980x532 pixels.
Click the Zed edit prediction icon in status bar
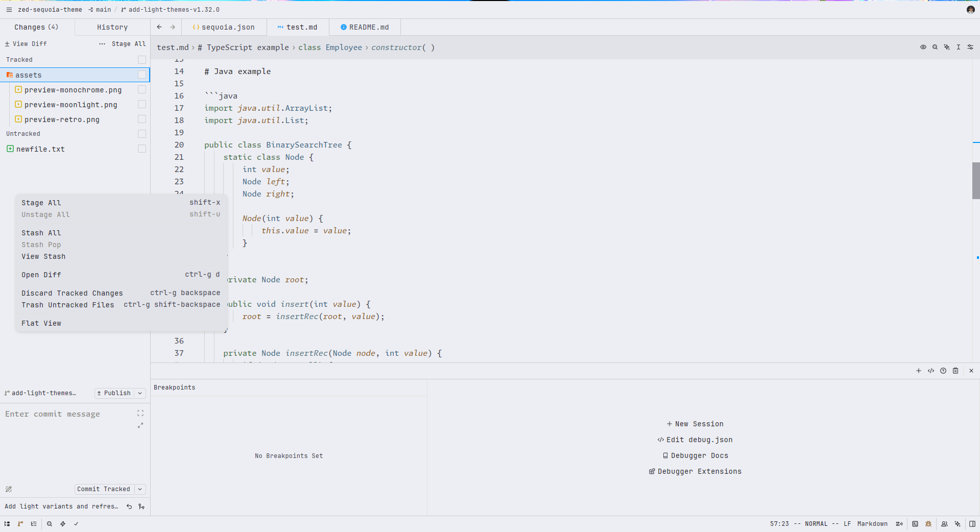click(x=899, y=524)
